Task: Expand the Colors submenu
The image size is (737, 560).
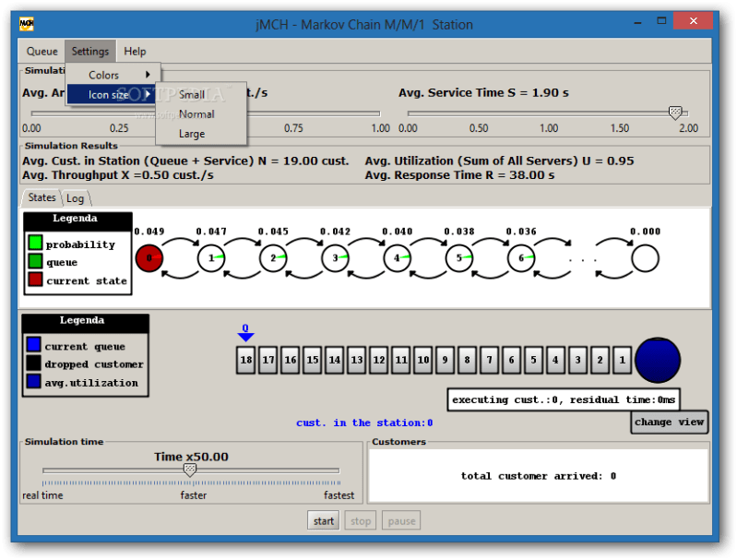Action: pyautogui.click(x=113, y=75)
